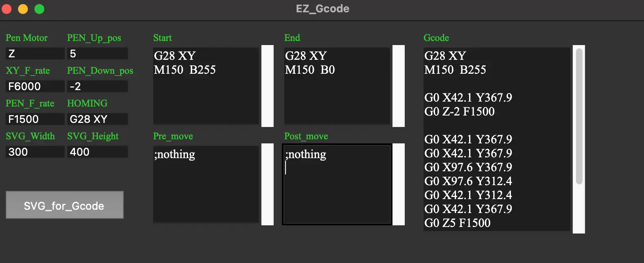The image size is (644, 263).
Task: Click the PEN_F_rate field showing F1500
Action: coord(35,119)
